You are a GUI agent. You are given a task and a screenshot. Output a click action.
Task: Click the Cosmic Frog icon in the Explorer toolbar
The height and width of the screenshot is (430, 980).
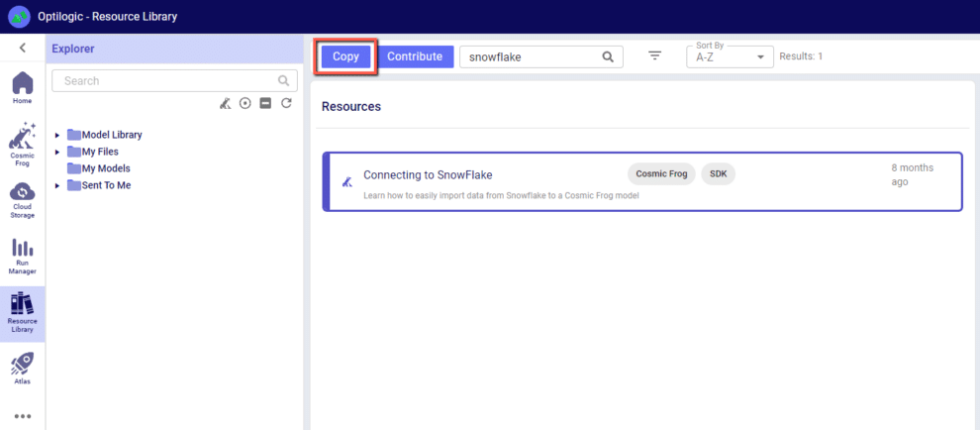click(x=225, y=104)
